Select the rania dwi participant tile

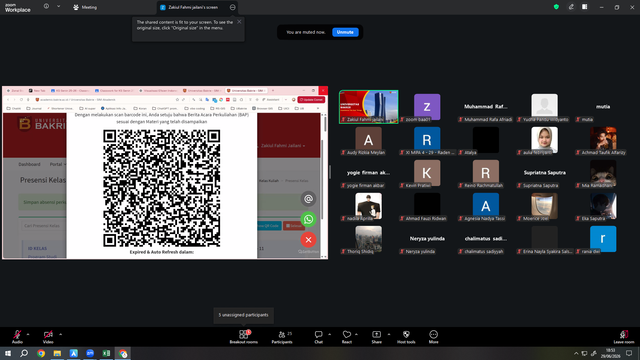[x=603, y=239]
